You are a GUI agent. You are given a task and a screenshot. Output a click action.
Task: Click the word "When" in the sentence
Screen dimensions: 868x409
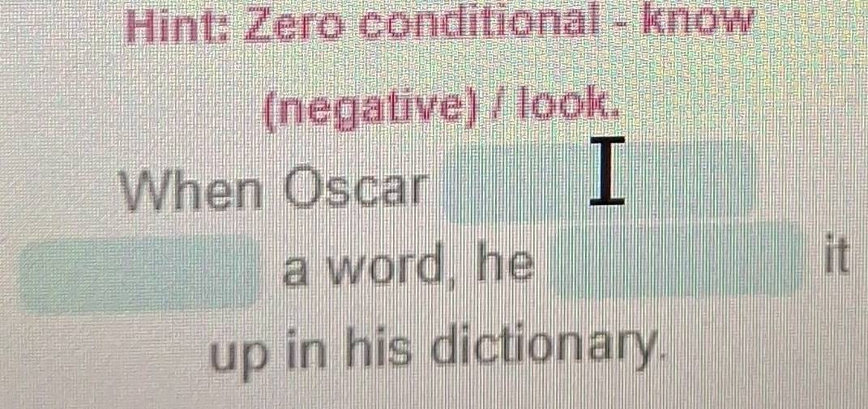191,189
